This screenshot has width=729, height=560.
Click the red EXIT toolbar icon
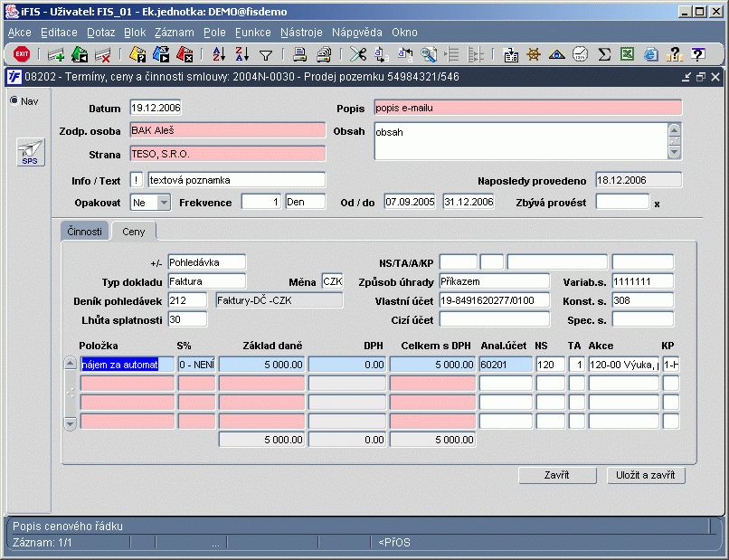pyautogui.click(x=22, y=54)
